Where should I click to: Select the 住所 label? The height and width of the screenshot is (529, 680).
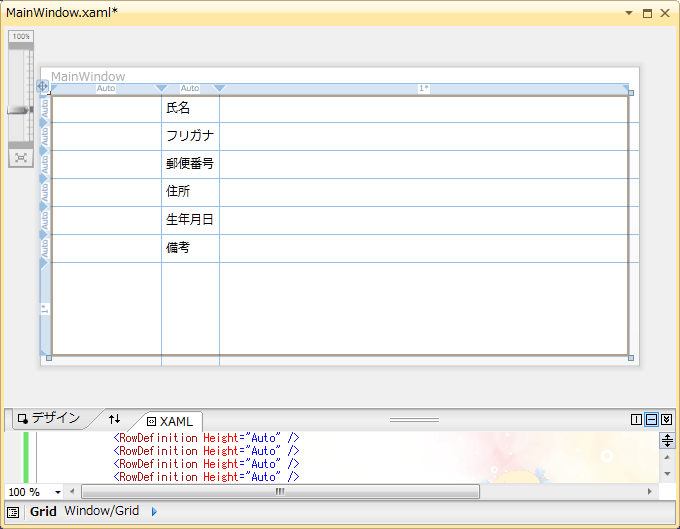[178, 191]
